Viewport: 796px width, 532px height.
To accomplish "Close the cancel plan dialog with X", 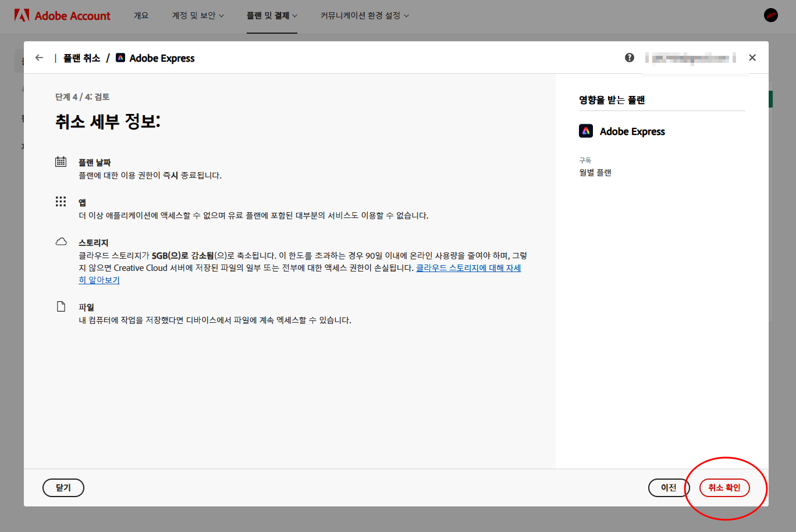I will tap(752, 58).
